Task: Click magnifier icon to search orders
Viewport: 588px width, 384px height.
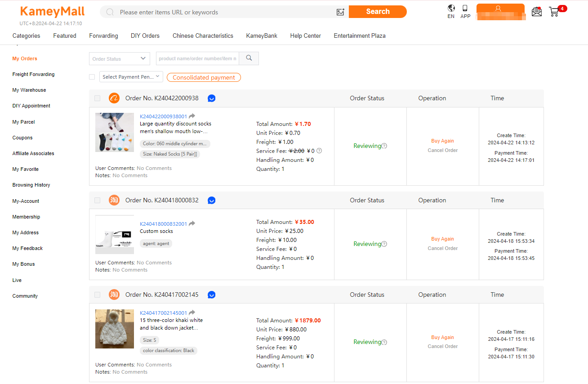Action: 249,58
